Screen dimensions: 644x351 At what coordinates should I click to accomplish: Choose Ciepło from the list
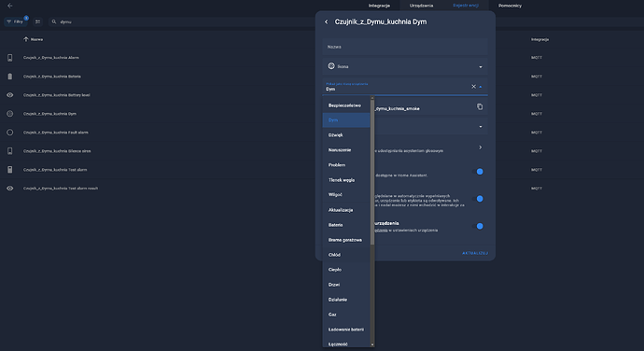tap(346, 270)
